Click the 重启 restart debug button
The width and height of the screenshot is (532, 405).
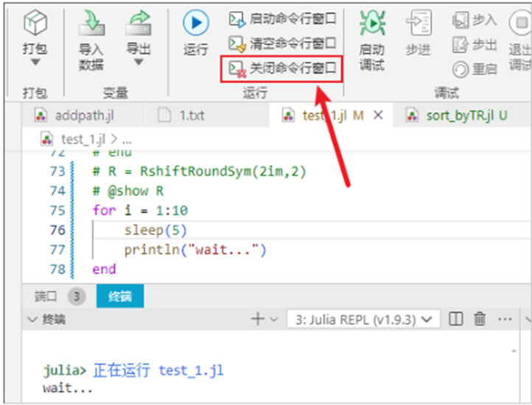point(475,69)
